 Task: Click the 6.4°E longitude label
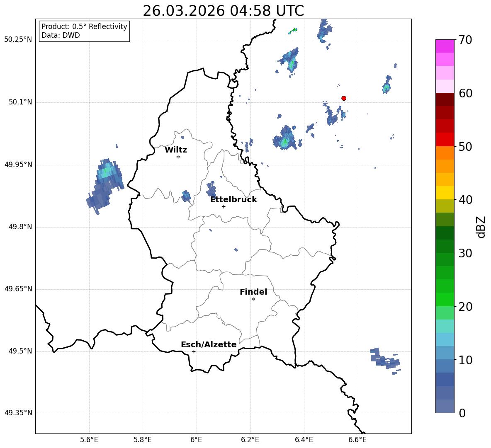304,440
